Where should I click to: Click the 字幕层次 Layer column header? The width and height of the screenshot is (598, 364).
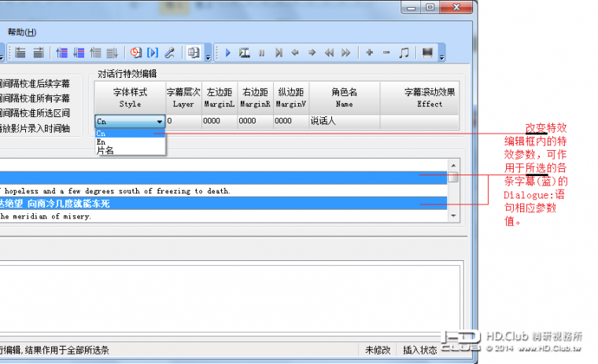click(x=183, y=98)
